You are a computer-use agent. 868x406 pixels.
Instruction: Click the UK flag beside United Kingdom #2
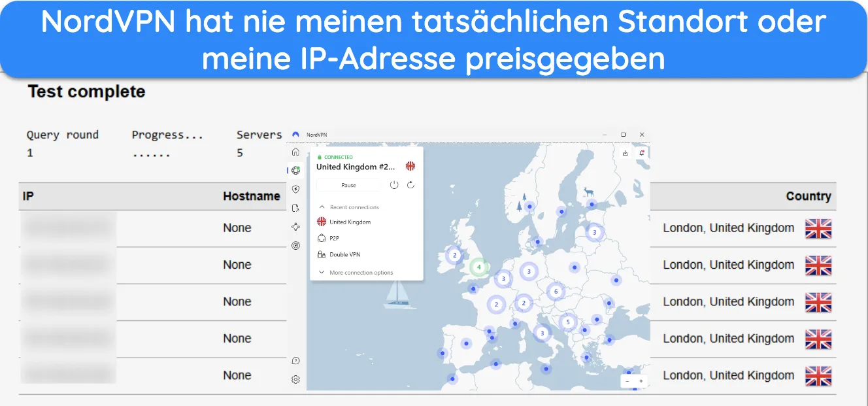410,167
